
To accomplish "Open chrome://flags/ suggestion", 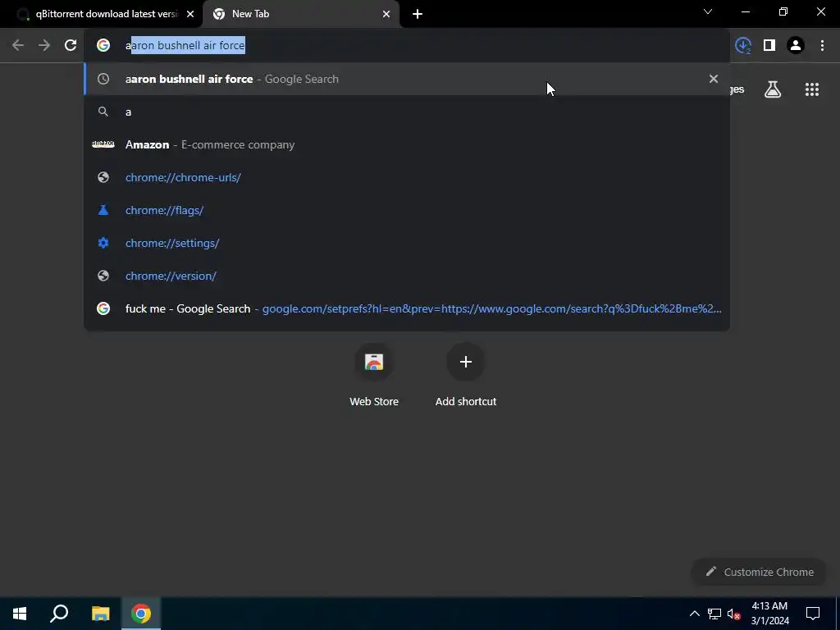I will pos(407,210).
